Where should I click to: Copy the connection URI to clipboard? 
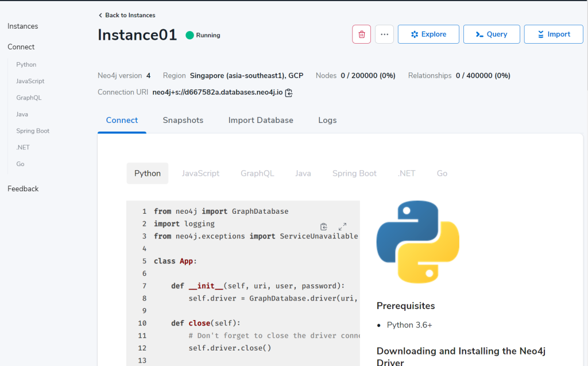tap(289, 93)
